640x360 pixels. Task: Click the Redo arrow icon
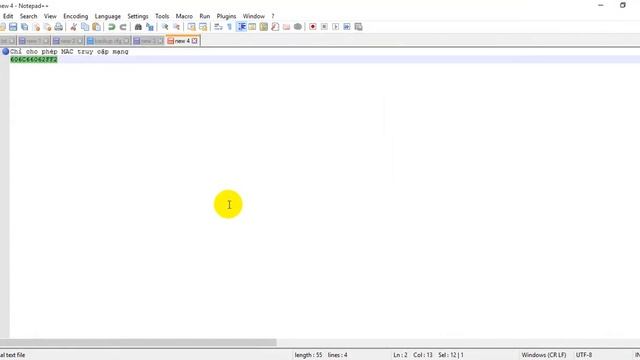click(123, 27)
